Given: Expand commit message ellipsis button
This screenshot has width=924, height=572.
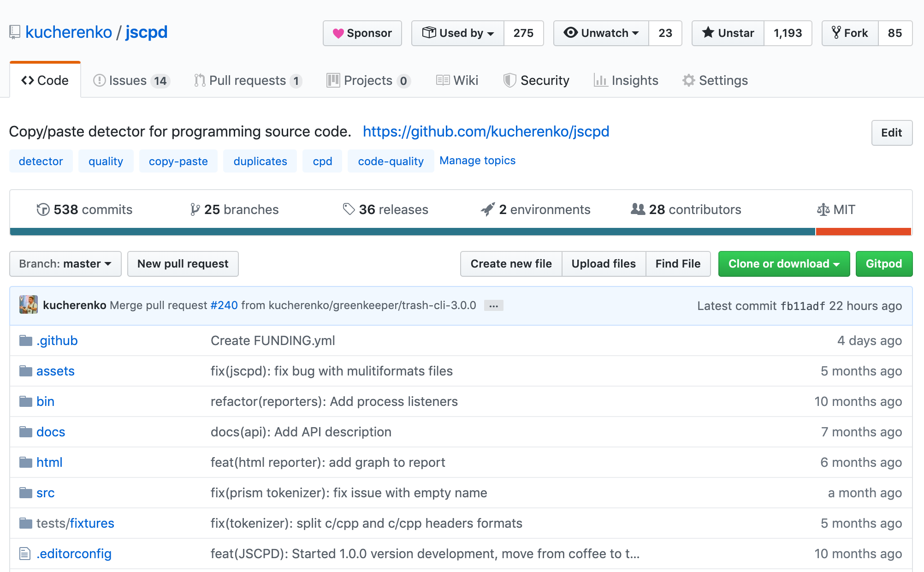Looking at the screenshot, I should (x=494, y=306).
